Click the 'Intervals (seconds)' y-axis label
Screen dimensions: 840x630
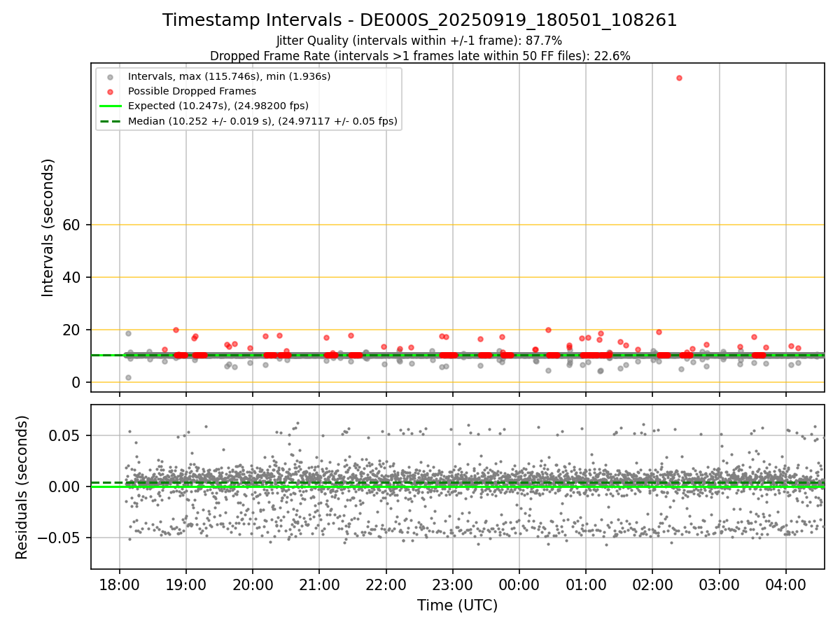[x=48, y=227]
